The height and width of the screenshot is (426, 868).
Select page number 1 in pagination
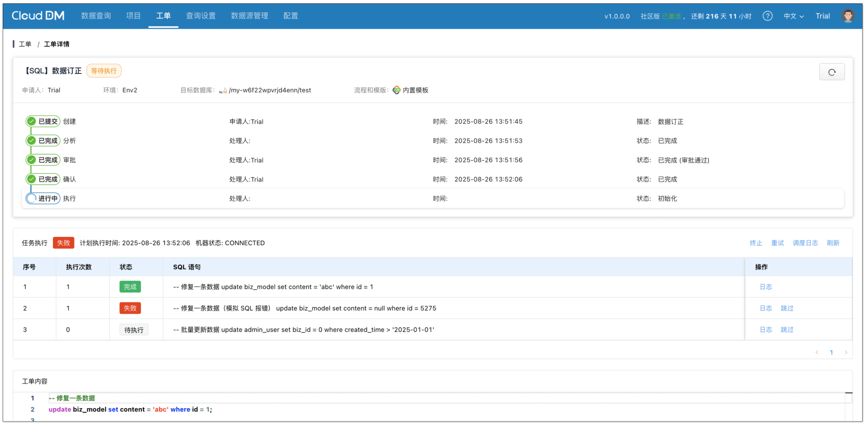pyautogui.click(x=831, y=352)
